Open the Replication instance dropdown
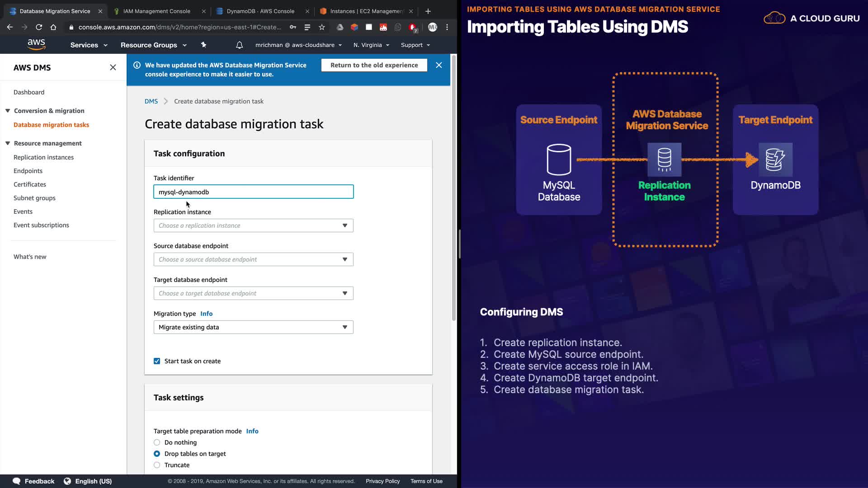 253,225
